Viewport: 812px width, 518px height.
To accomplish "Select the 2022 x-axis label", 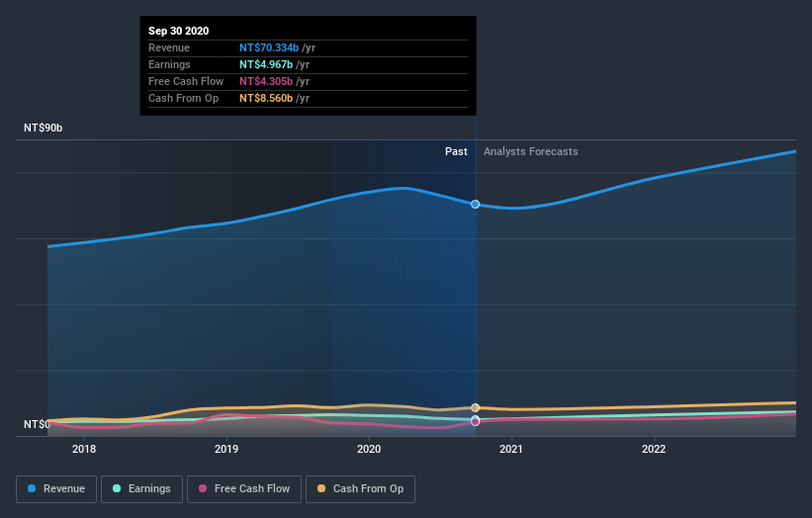I will 654,449.
